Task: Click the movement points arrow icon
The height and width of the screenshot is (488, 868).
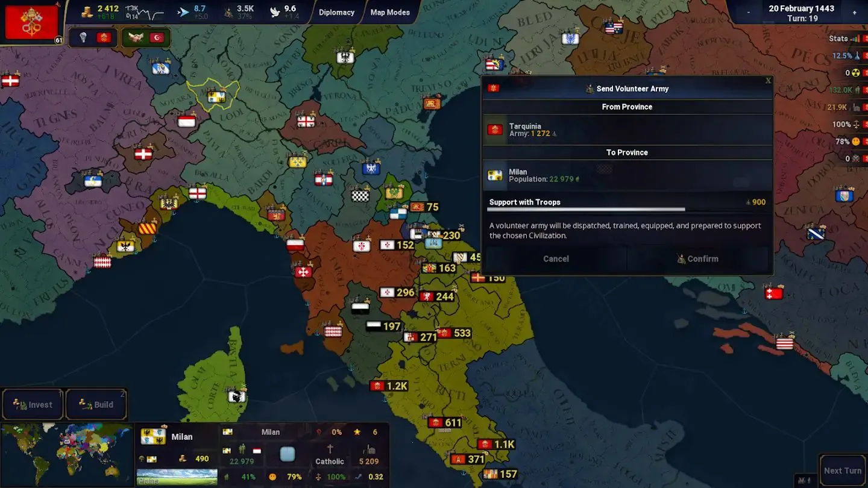Action: coord(183,11)
